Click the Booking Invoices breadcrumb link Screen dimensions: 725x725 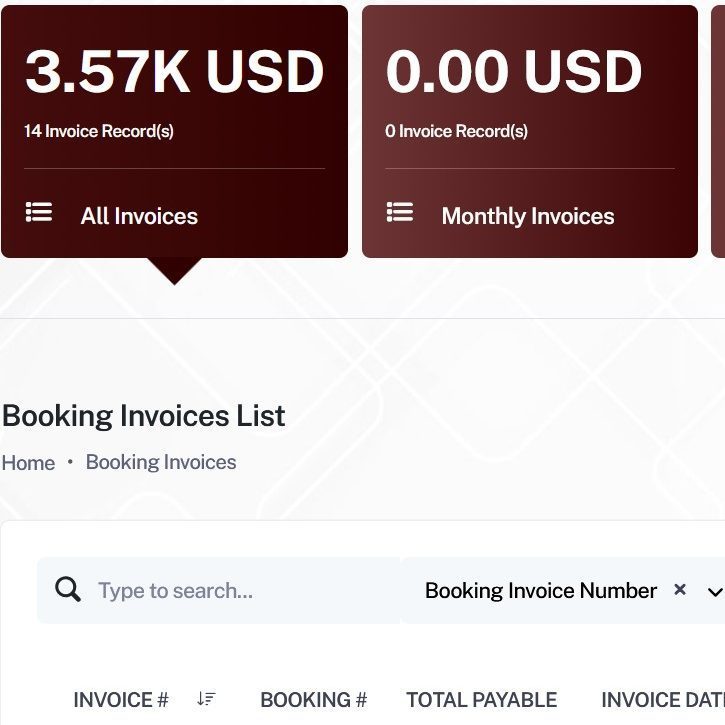click(x=161, y=462)
